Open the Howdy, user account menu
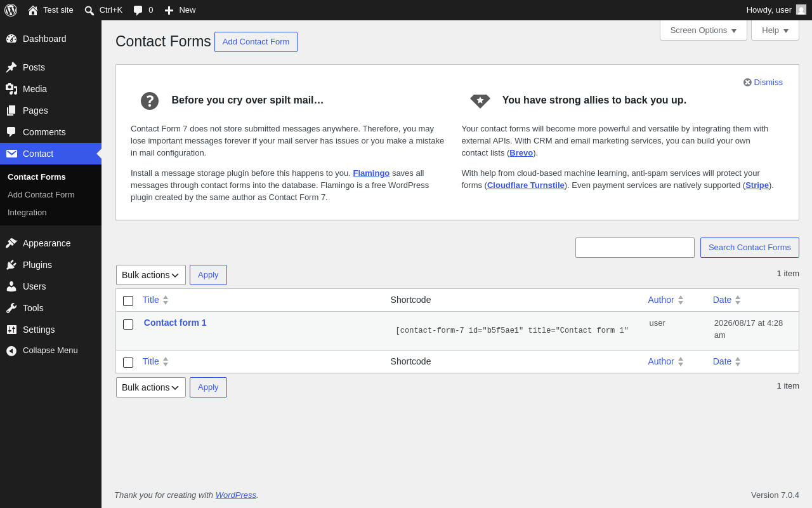 tap(776, 10)
